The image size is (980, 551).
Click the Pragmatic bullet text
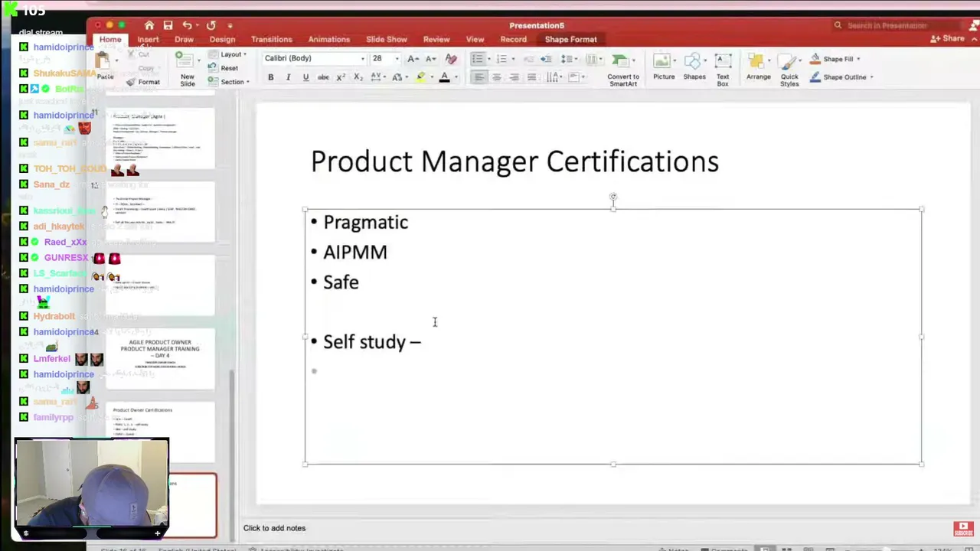[x=366, y=223]
